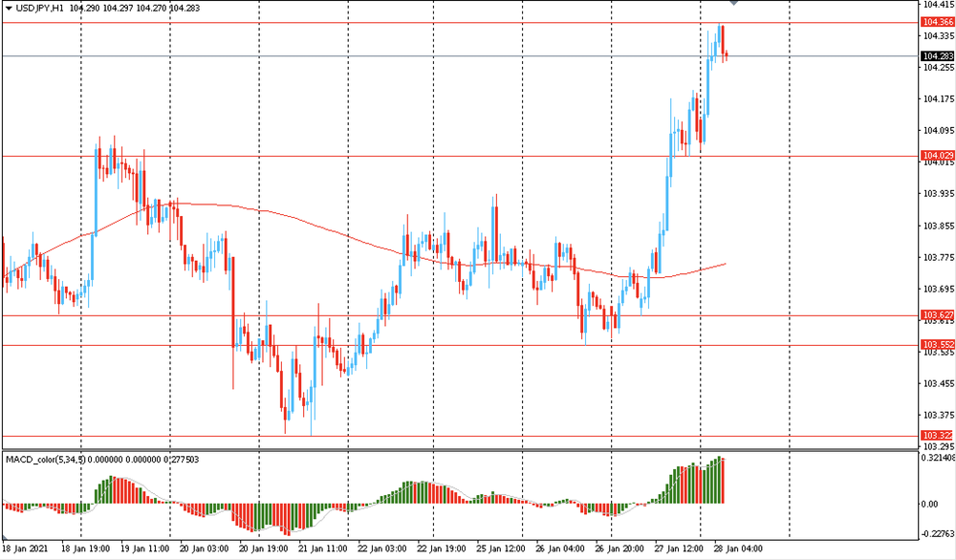Screen dimensions: 956x560
Task: Click the 0.00 MACD scale value
Action: tap(930, 504)
